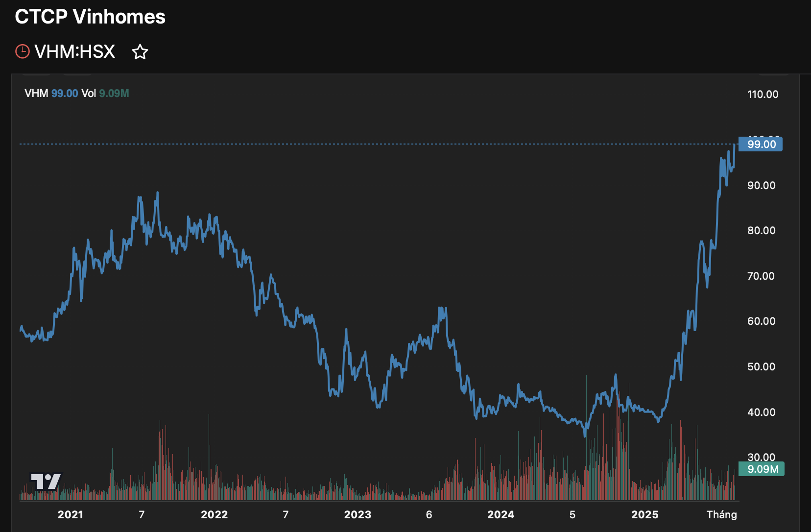Image resolution: width=811 pixels, height=532 pixels.
Task: Click the 2022 label on the time axis
Action: [x=214, y=514]
